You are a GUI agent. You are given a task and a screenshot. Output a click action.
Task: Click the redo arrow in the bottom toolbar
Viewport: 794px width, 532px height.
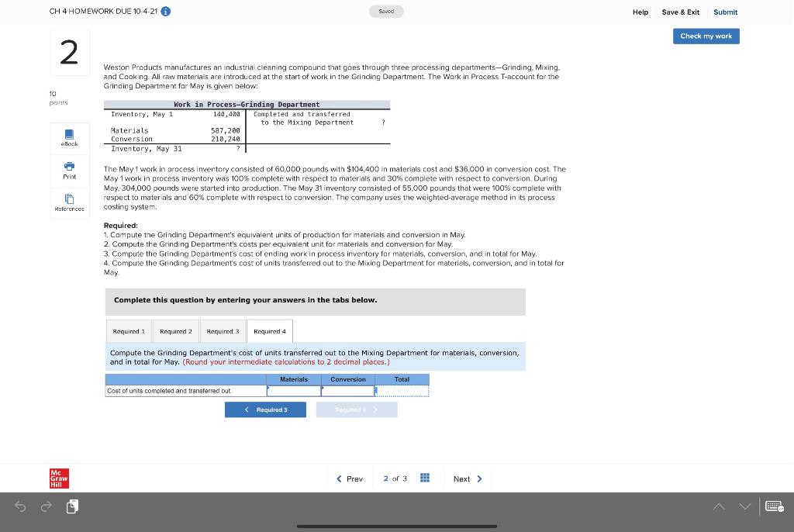[47, 506]
